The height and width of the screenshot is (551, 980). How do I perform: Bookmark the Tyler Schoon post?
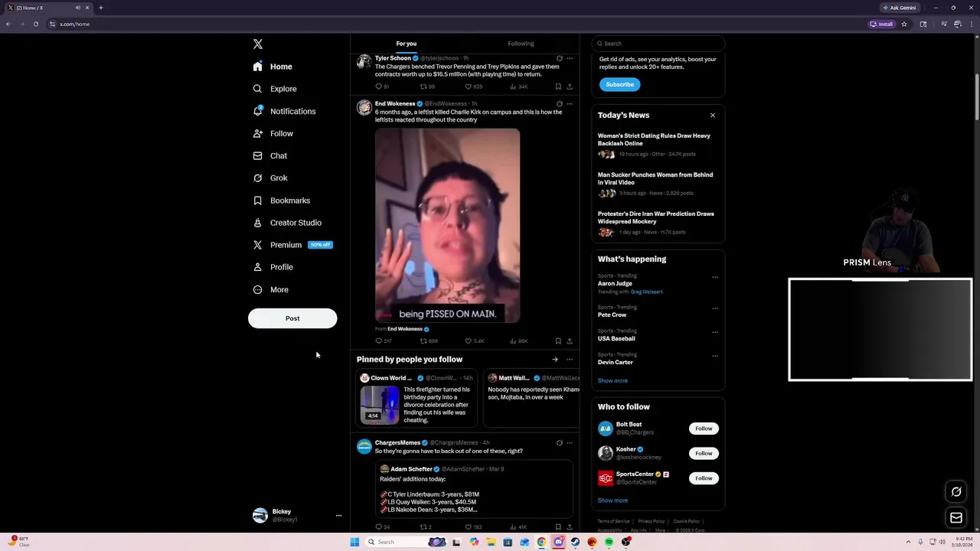(558, 86)
